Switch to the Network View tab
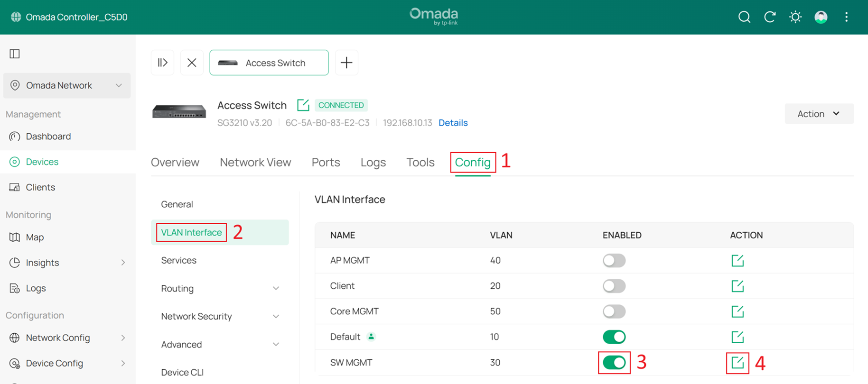868x384 pixels. pos(255,162)
